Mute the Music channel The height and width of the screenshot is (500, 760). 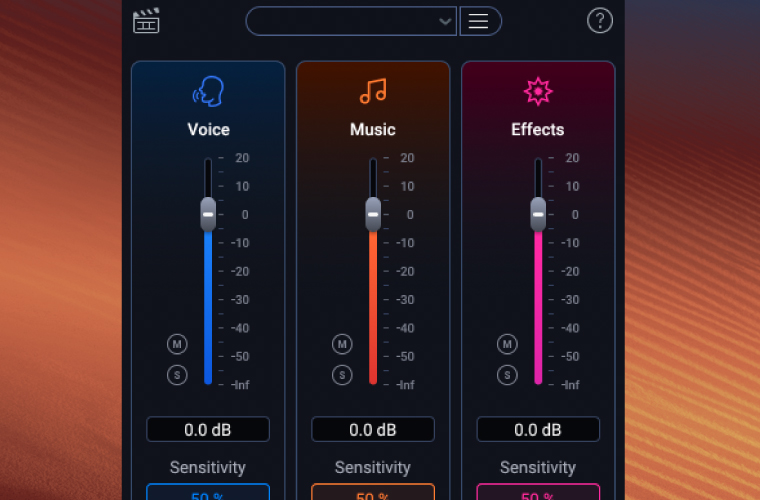(x=342, y=344)
